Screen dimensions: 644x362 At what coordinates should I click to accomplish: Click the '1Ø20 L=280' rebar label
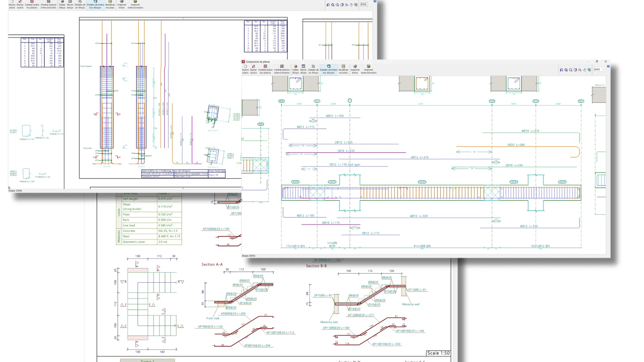click(x=516, y=145)
